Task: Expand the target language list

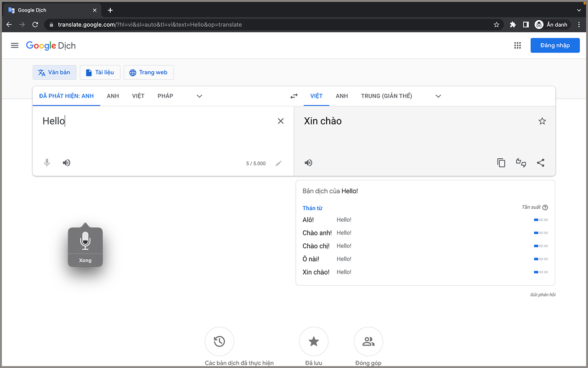Action: pos(438,96)
